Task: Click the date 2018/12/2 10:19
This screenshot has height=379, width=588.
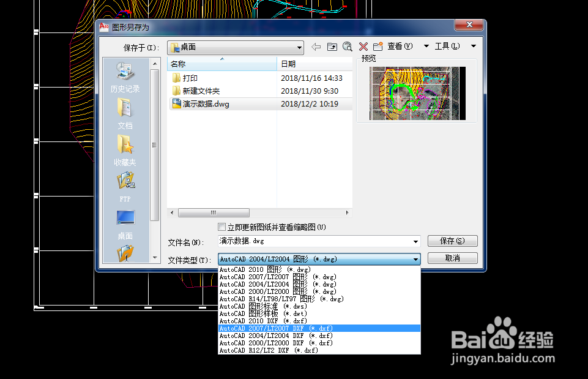Action: tap(310, 104)
